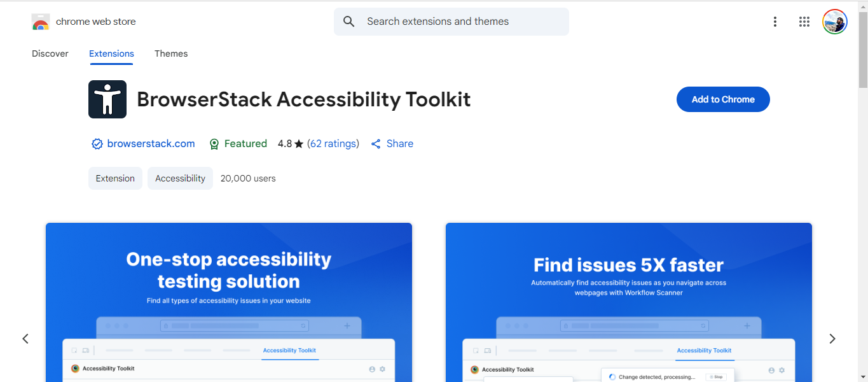868x382 pixels.
Task: Open the 62 ratings link
Action: pyautogui.click(x=333, y=144)
